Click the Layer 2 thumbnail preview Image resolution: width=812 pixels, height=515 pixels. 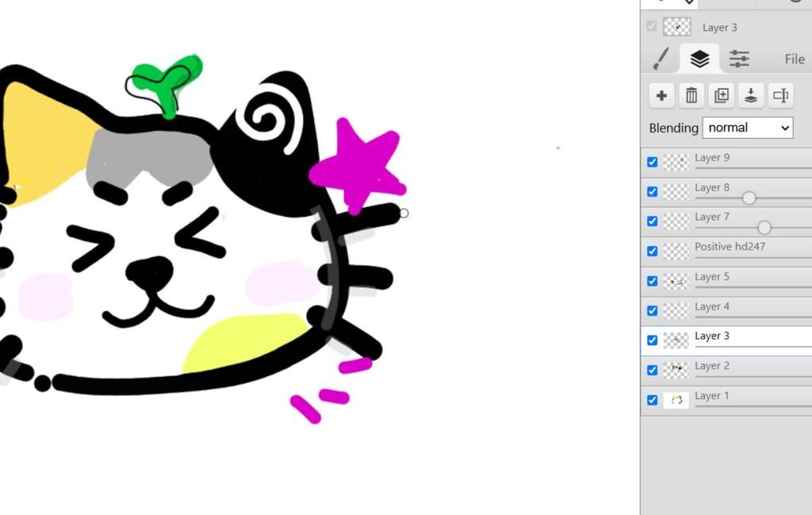676,370
